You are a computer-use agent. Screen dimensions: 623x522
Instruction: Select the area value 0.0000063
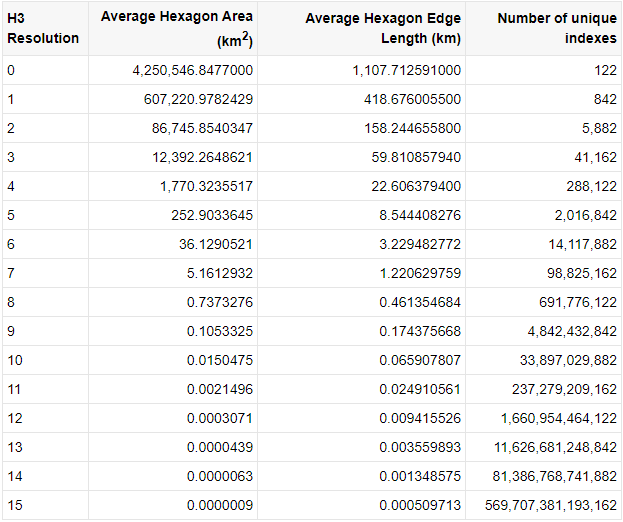pyautogui.click(x=219, y=477)
